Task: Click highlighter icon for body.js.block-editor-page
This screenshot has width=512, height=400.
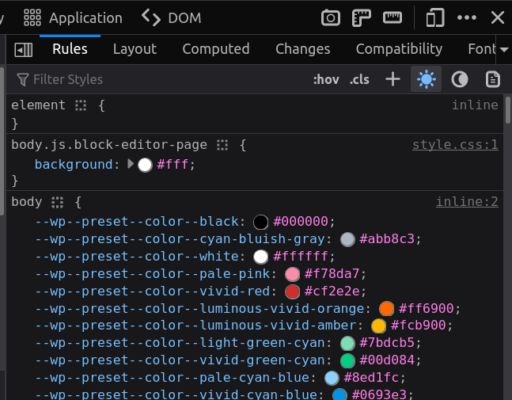Action: [x=222, y=145]
